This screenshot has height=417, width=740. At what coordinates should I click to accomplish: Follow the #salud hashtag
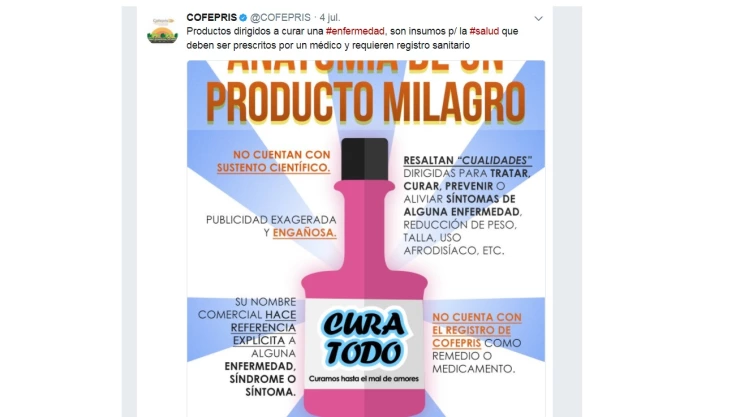[x=484, y=31]
